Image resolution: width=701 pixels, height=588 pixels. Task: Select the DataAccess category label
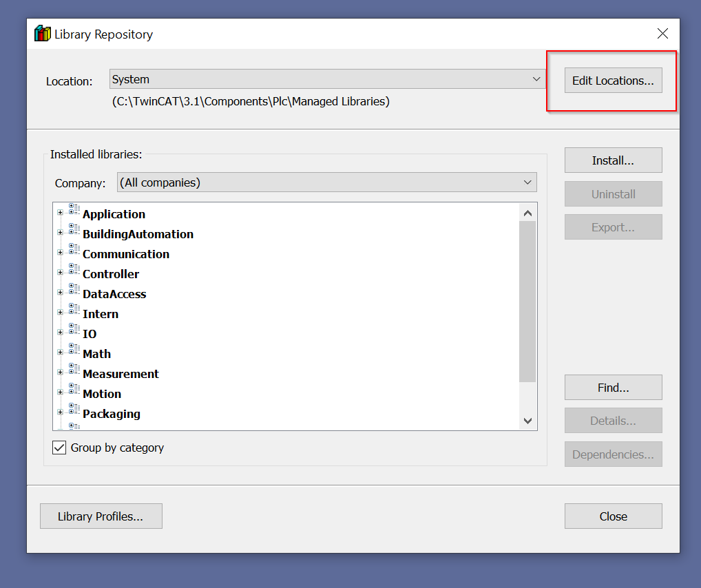coord(114,294)
